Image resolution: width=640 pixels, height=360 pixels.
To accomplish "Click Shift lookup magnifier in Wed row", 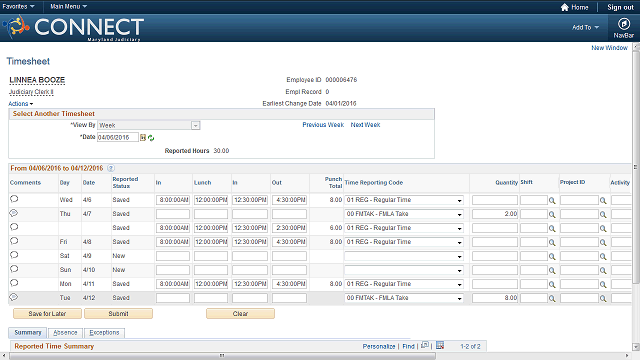I will click(552, 200).
